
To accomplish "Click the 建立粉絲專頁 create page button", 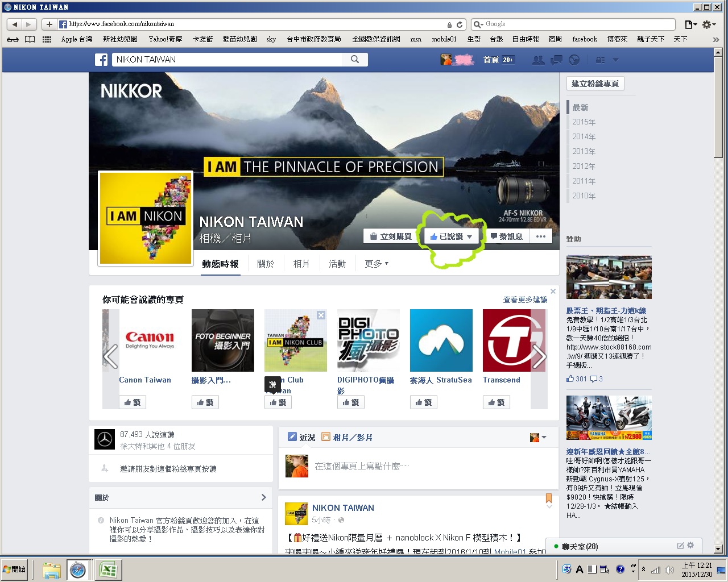I will 595,84.
